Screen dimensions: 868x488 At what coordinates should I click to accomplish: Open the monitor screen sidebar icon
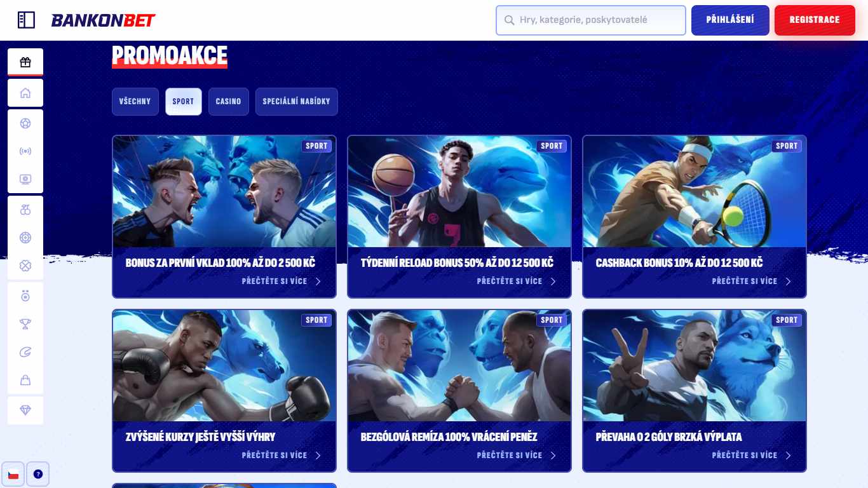[25, 179]
